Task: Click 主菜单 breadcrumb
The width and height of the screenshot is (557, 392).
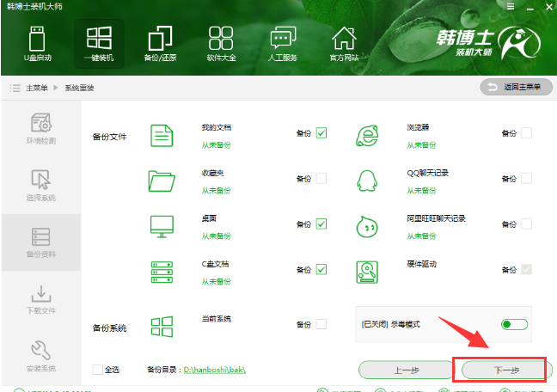Action: point(37,88)
